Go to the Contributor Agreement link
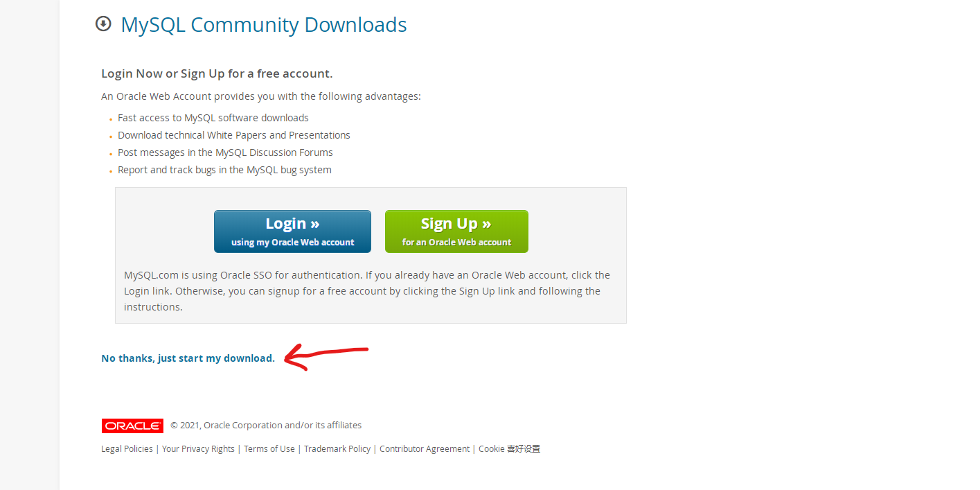The height and width of the screenshot is (490, 980). [x=425, y=449]
